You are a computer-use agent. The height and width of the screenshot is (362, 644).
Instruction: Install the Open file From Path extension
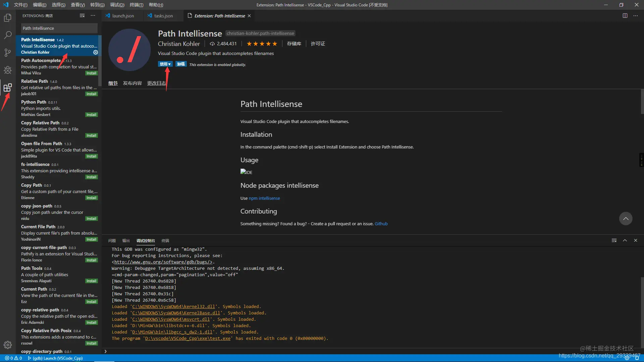(x=91, y=156)
